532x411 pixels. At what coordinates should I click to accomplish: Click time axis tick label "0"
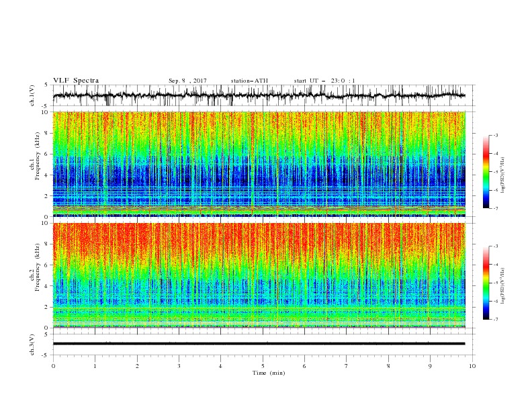click(53, 366)
